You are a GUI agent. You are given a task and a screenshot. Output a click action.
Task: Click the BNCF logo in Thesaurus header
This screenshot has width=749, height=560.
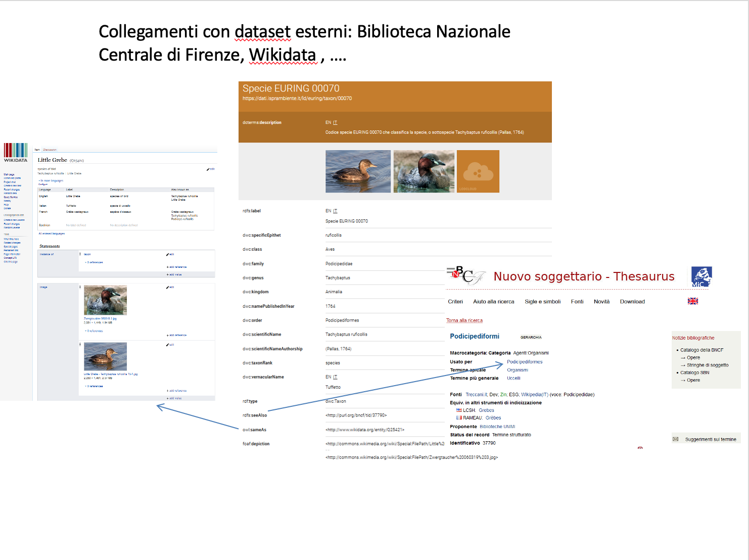tap(466, 275)
